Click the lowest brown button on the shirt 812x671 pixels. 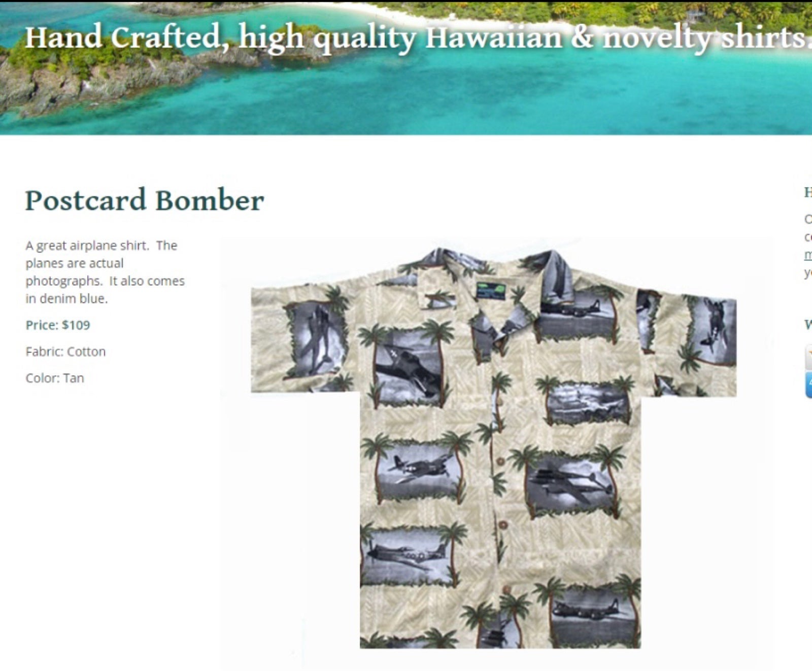click(x=507, y=589)
